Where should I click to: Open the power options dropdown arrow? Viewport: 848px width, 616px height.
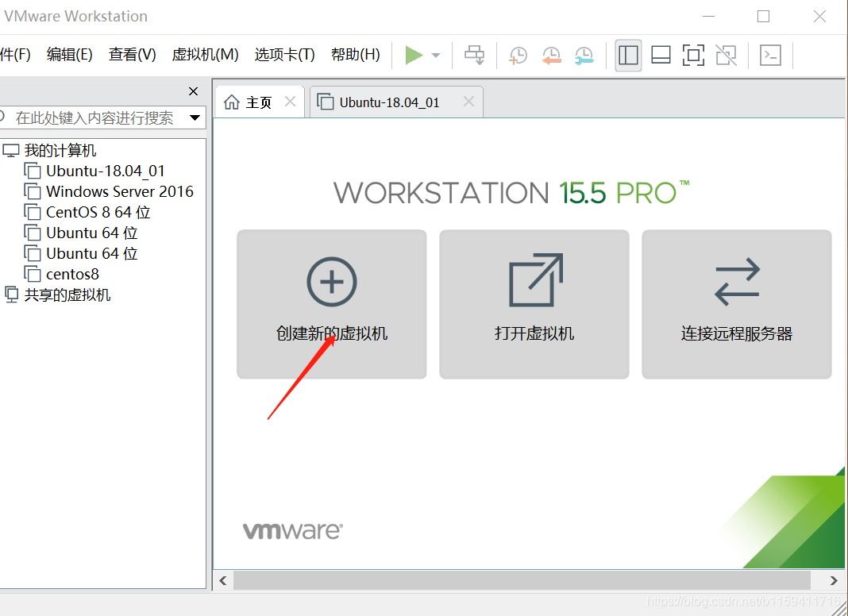436,55
